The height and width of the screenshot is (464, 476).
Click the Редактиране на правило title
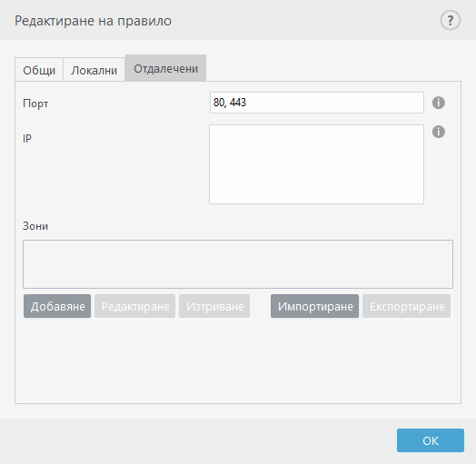click(x=93, y=21)
